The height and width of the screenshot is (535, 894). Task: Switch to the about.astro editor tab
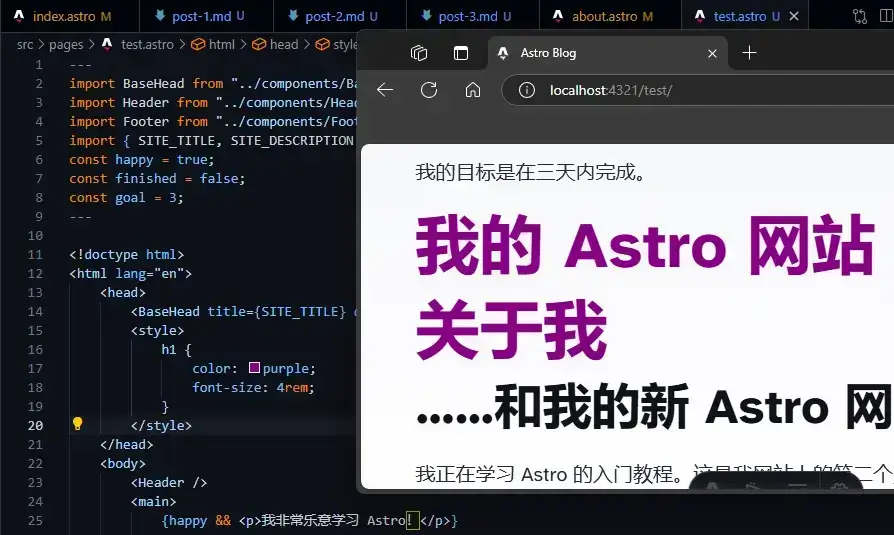[610, 16]
